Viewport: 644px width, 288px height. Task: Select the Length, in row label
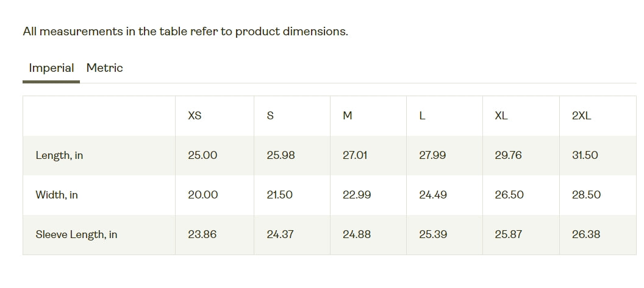tap(59, 155)
